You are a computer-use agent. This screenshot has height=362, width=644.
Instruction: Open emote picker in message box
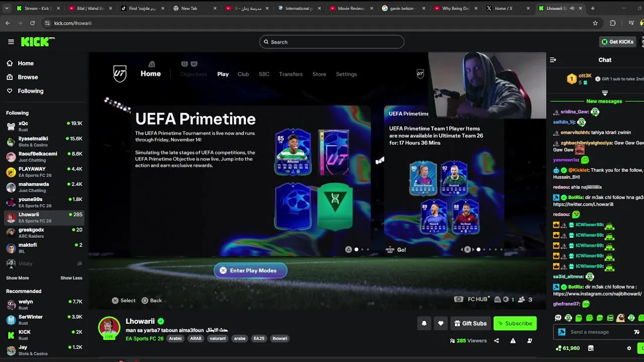click(x=636, y=332)
